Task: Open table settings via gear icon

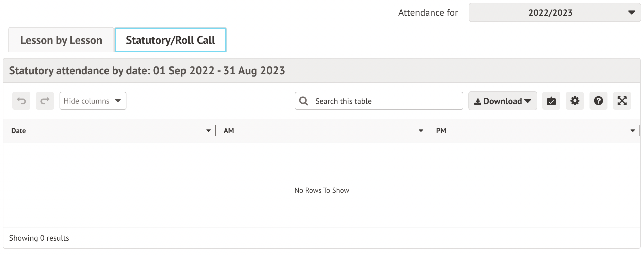Action: (575, 101)
